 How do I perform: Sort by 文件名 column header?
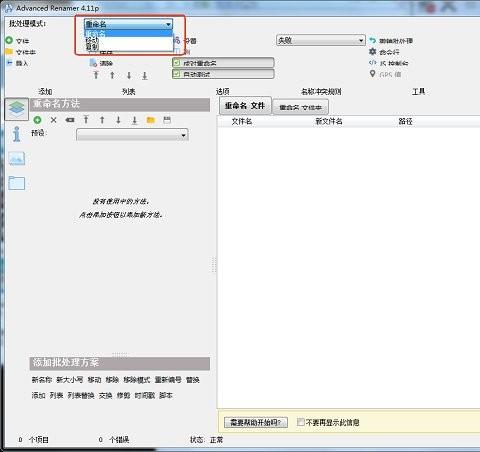[242, 121]
